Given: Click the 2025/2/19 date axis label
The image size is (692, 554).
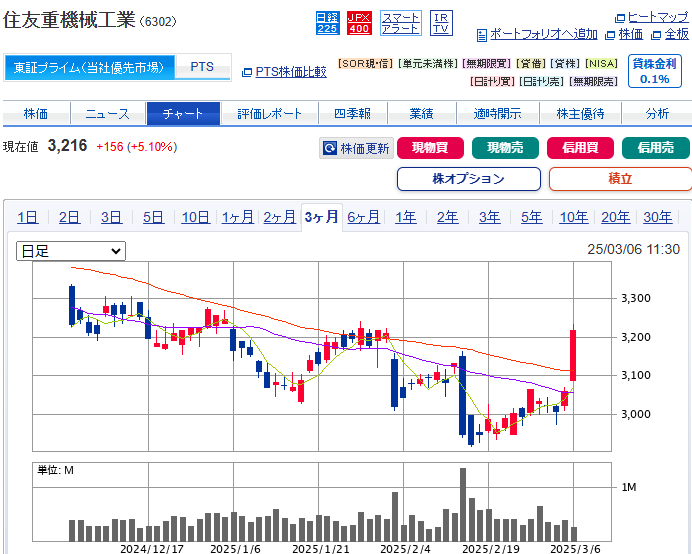Looking at the screenshot, I should (x=491, y=549).
